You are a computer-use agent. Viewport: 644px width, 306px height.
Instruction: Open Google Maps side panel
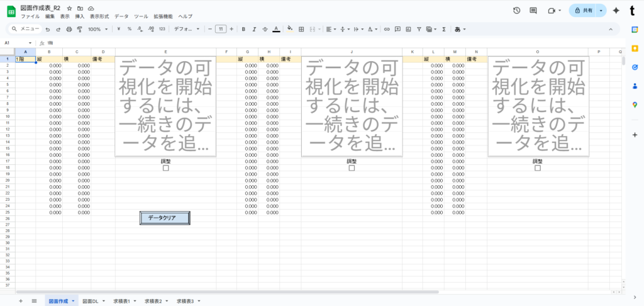click(635, 105)
